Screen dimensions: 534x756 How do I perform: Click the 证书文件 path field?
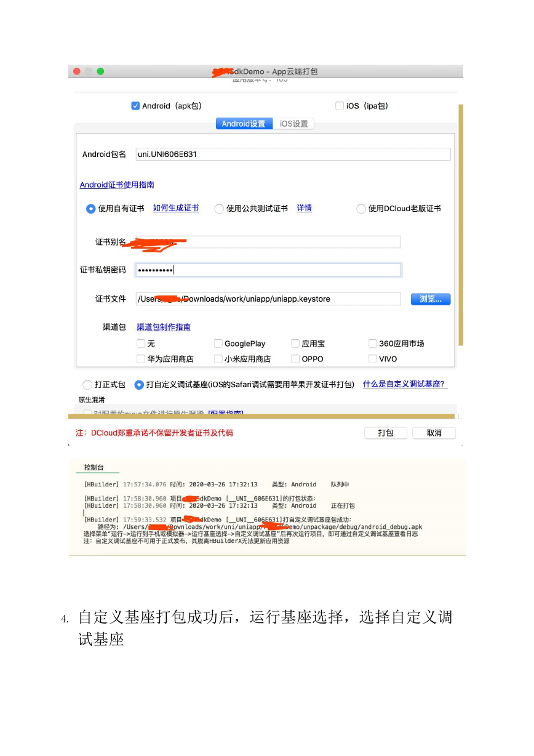268,299
